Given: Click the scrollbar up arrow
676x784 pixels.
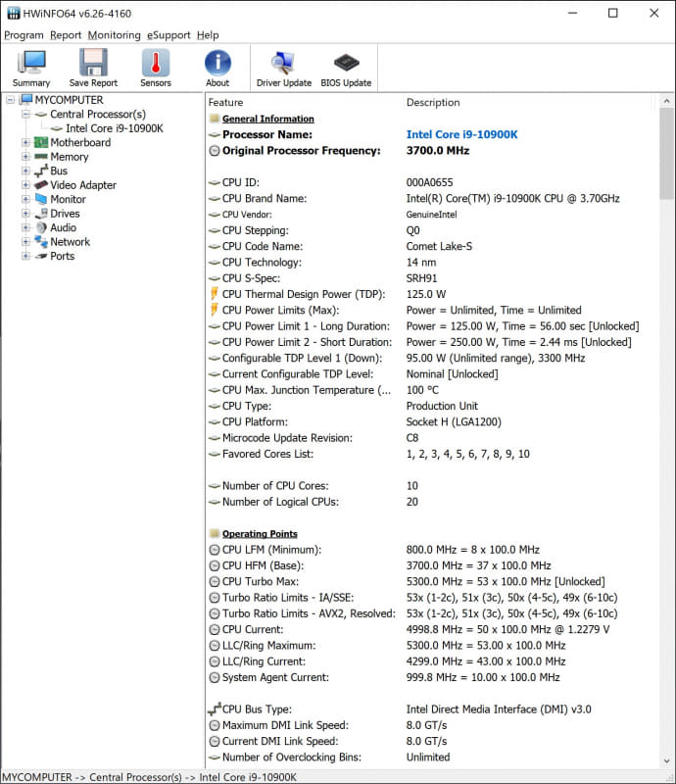Looking at the screenshot, I should coord(666,101).
